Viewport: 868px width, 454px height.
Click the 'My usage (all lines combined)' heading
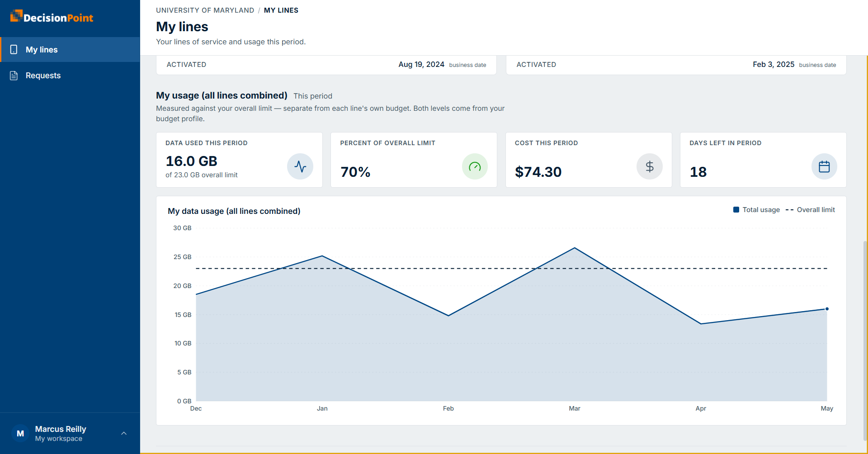[222, 95]
